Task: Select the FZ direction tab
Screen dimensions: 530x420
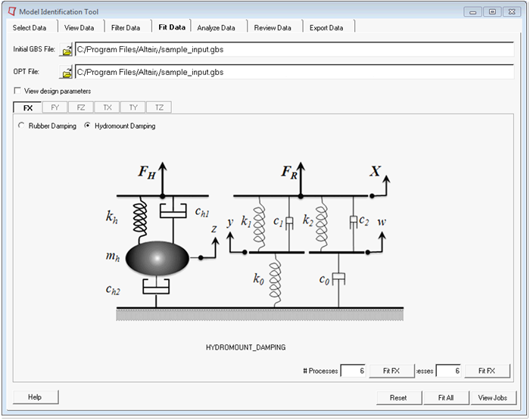Action: tap(81, 107)
